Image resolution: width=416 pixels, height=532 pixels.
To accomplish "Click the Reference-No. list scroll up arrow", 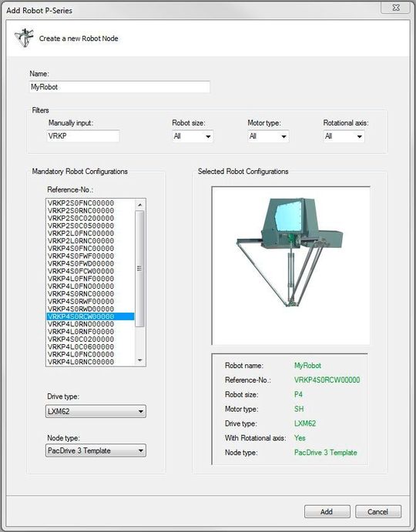I will click(140, 205).
